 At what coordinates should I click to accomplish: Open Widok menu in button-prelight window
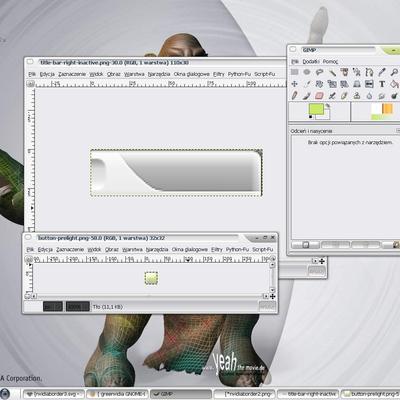(x=94, y=249)
